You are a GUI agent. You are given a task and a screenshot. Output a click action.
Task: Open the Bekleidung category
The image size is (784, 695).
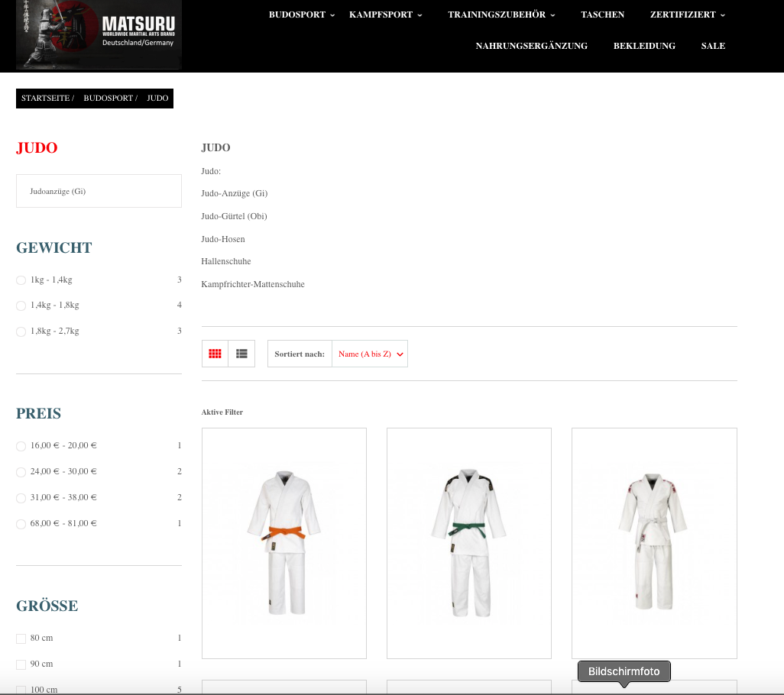[644, 46]
